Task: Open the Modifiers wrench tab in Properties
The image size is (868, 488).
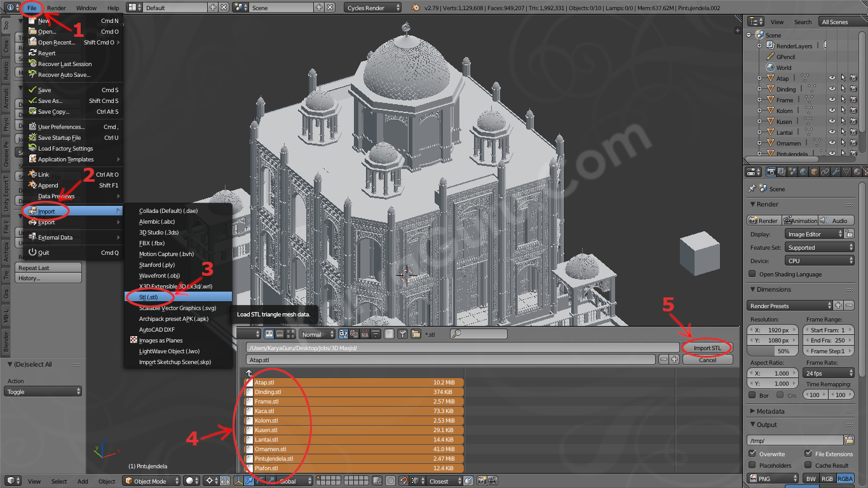Action: pos(836,172)
